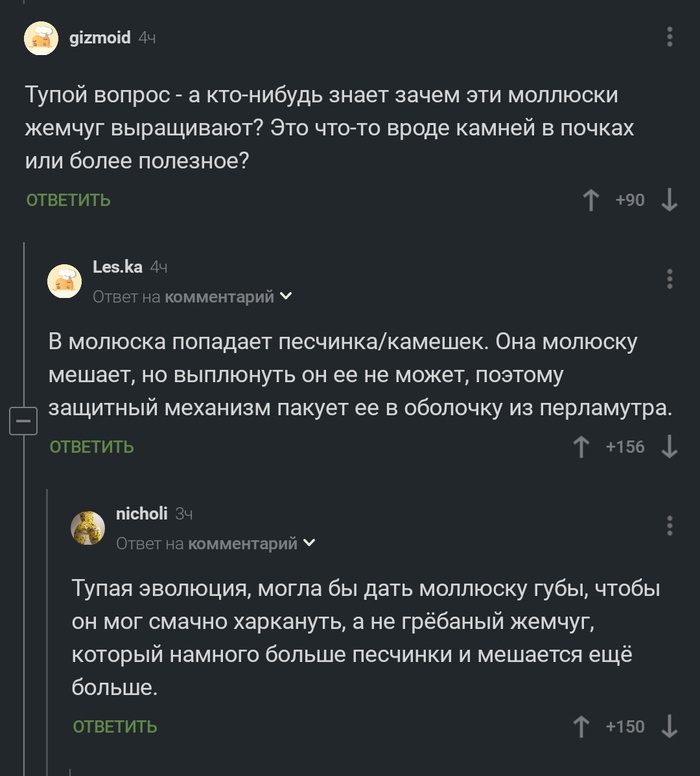Click gizmoid's avatar picture
Image resolution: width=700 pixels, height=776 pixels.
tap(41, 38)
